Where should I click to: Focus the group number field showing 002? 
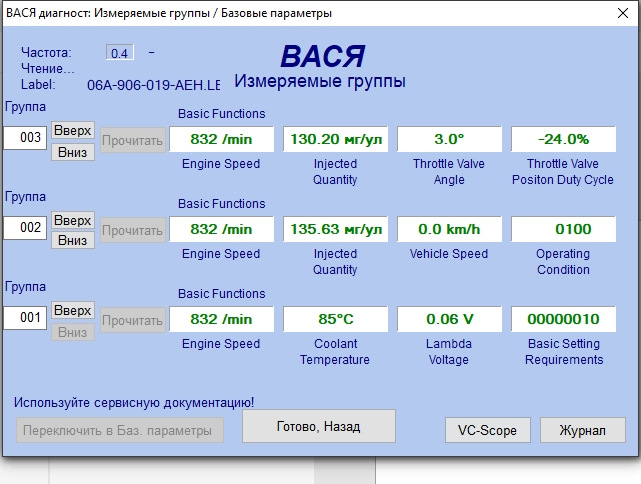coord(25,227)
